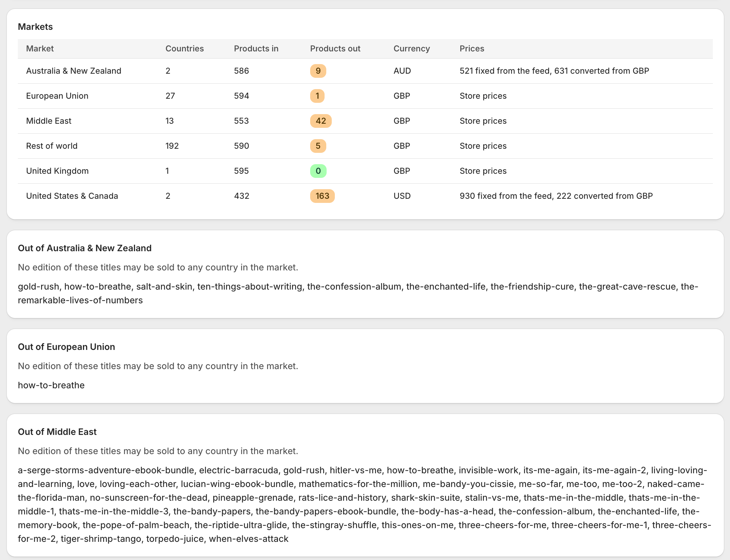730x560 pixels.
Task: Click the Products out column header
Action: pyautogui.click(x=335, y=49)
